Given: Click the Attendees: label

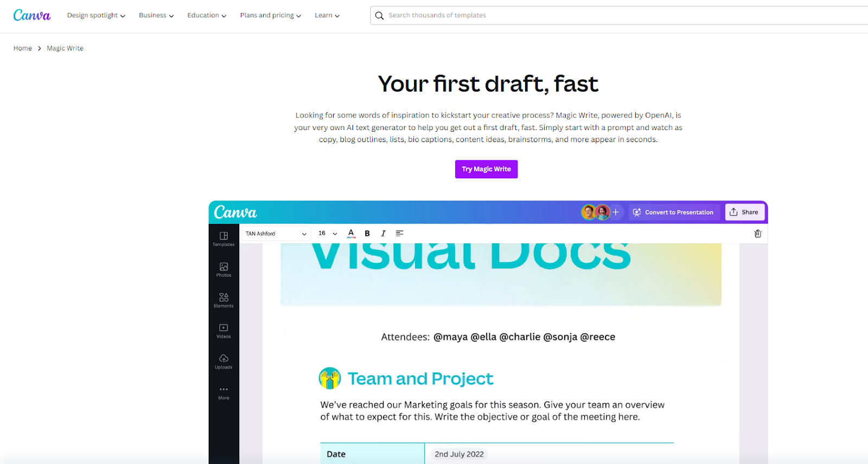Looking at the screenshot, I should click(x=405, y=337).
